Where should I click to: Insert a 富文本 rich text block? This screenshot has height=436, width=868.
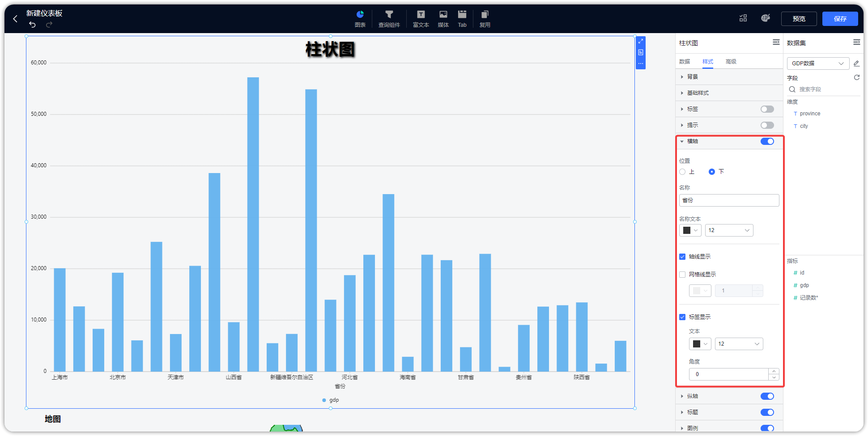coord(421,19)
